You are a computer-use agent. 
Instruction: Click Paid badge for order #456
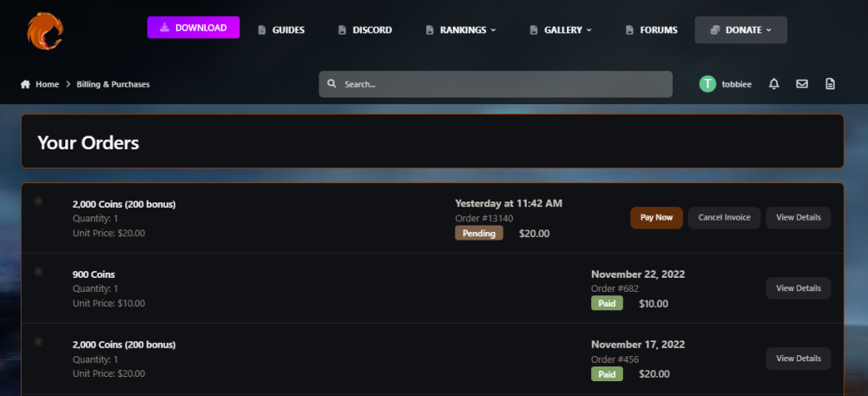pyautogui.click(x=607, y=373)
